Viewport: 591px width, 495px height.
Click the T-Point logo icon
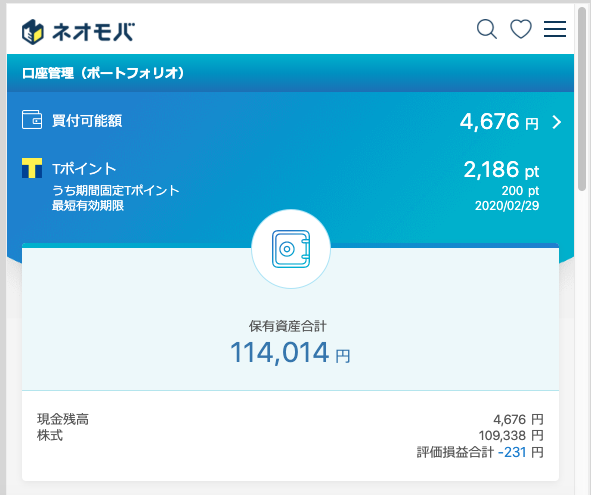tap(32, 168)
